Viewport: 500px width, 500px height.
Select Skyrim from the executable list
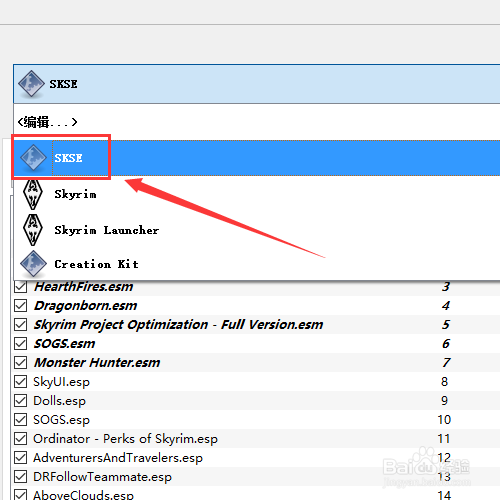pos(257,194)
